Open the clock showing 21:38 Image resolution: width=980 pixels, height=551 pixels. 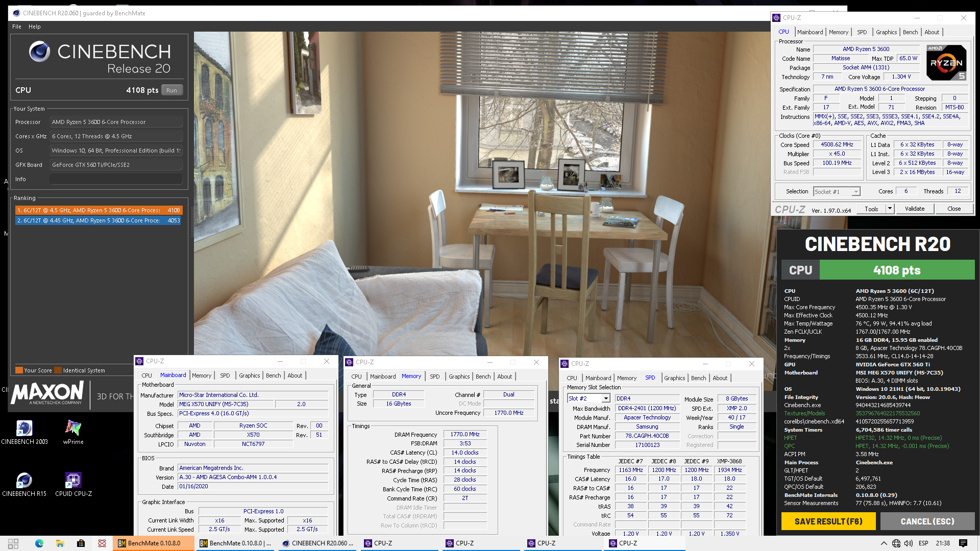943,543
